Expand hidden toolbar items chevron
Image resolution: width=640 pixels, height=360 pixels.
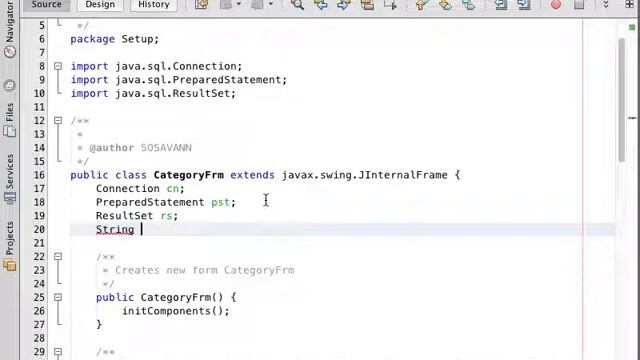click(x=606, y=4)
